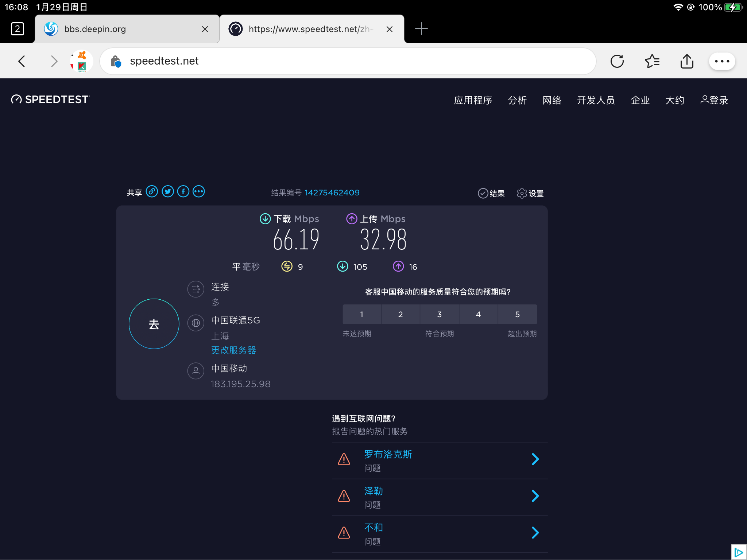The height and width of the screenshot is (560, 747).
Task: Click the SPEEDTEST logo
Action: [x=50, y=99]
